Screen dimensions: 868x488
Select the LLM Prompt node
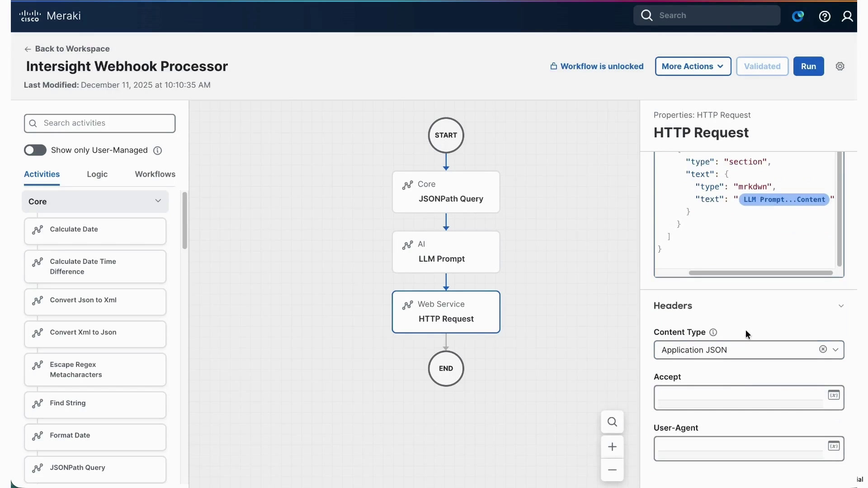coord(446,252)
